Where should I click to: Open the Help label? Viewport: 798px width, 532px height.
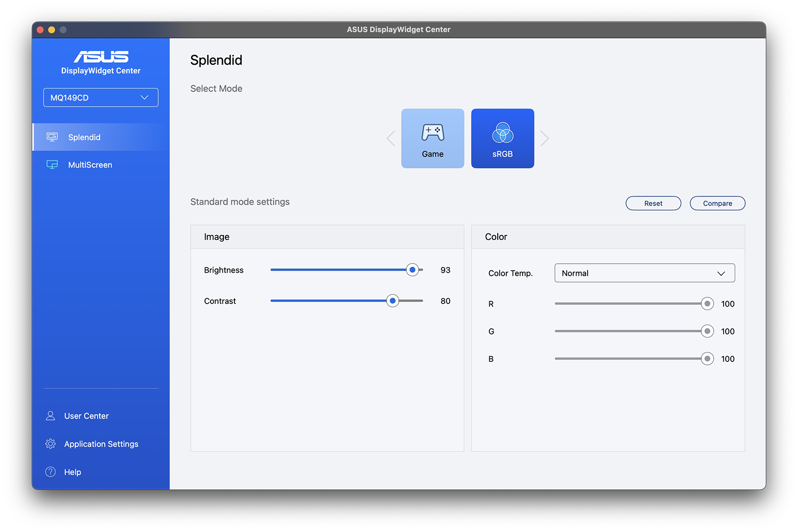72,472
